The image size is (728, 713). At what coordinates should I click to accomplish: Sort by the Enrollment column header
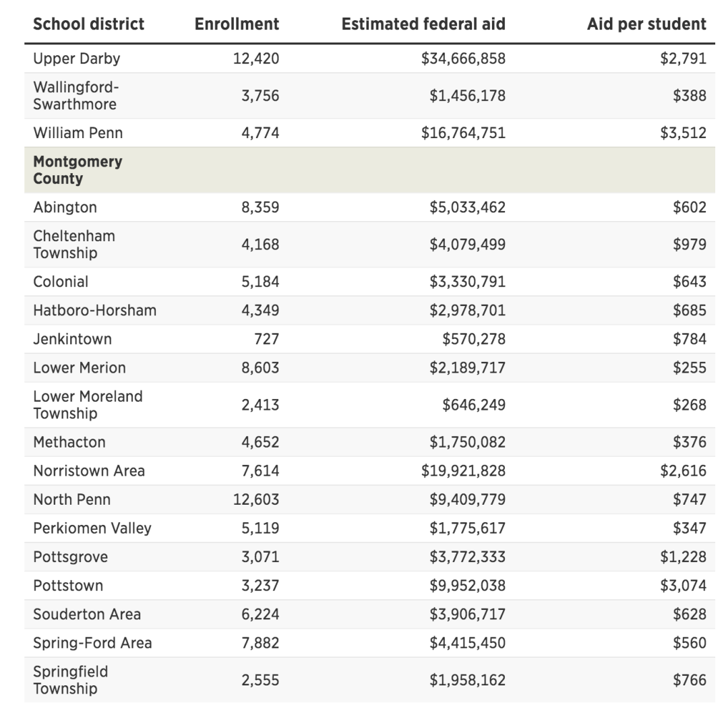[x=237, y=24]
